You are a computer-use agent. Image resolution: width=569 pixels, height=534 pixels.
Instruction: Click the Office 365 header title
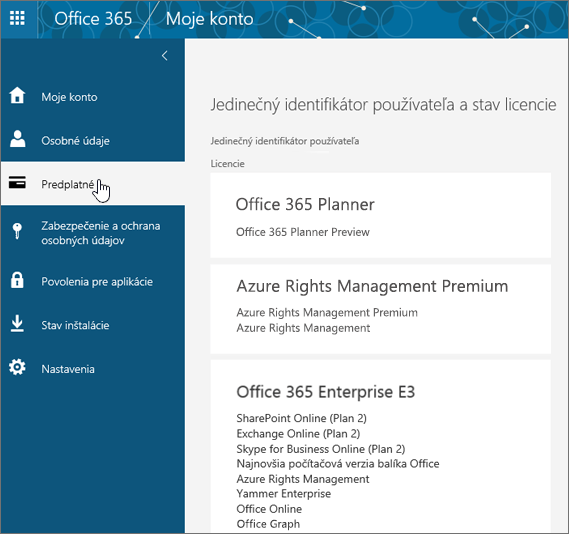click(93, 19)
